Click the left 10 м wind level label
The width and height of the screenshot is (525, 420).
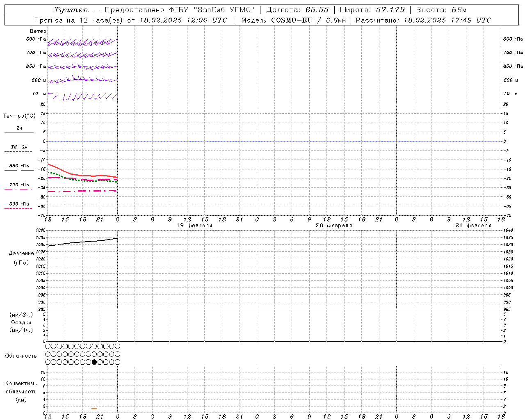click(x=39, y=94)
